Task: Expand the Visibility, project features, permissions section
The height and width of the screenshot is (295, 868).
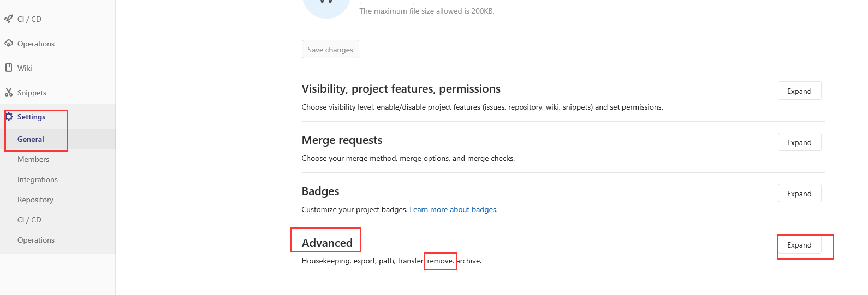Action: 799,91
